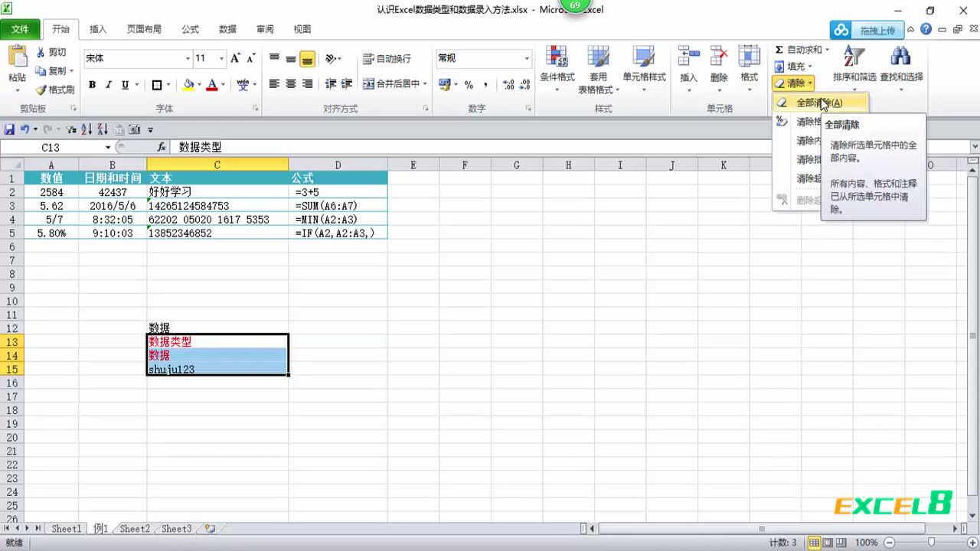980x551 pixels.
Task: Click the Increase Font Size icon
Action: click(x=236, y=58)
